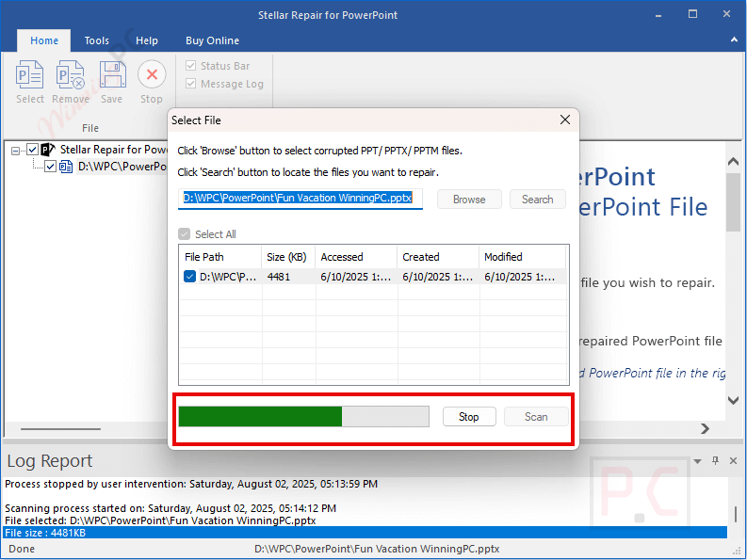Sort by Modified column header

(x=522, y=257)
